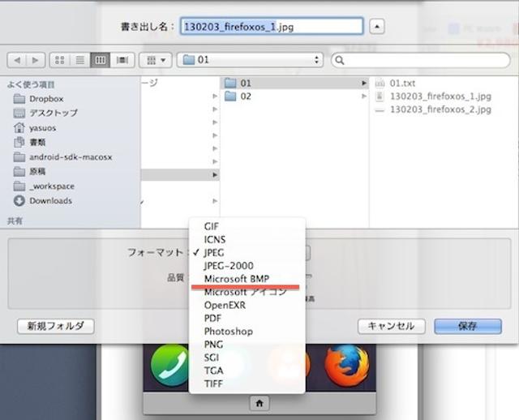
Task: Switch to Cover Flow view mode
Action: [x=122, y=60]
